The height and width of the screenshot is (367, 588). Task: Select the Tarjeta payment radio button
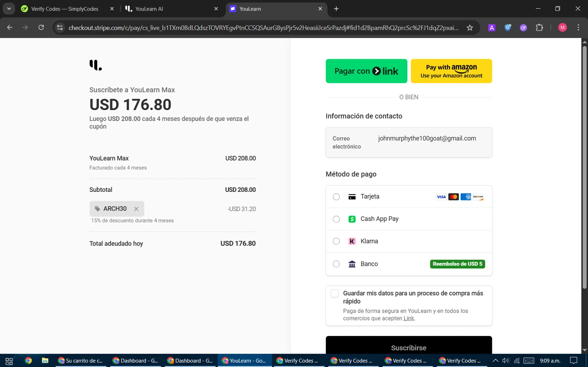pyautogui.click(x=336, y=197)
